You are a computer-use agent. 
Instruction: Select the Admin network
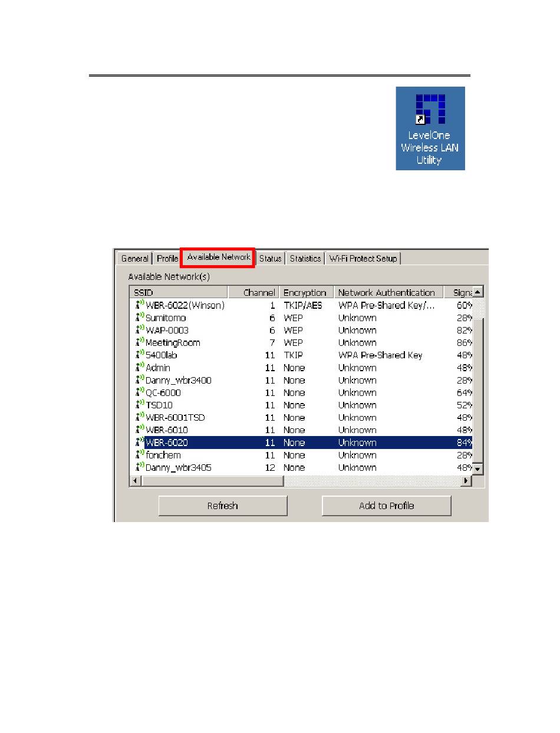[x=158, y=368]
